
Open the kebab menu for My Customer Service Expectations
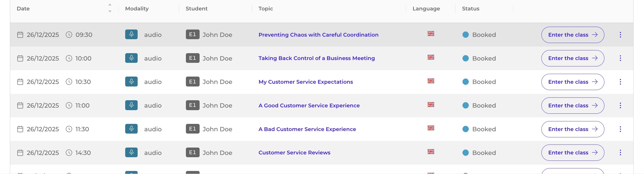pyautogui.click(x=620, y=82)
